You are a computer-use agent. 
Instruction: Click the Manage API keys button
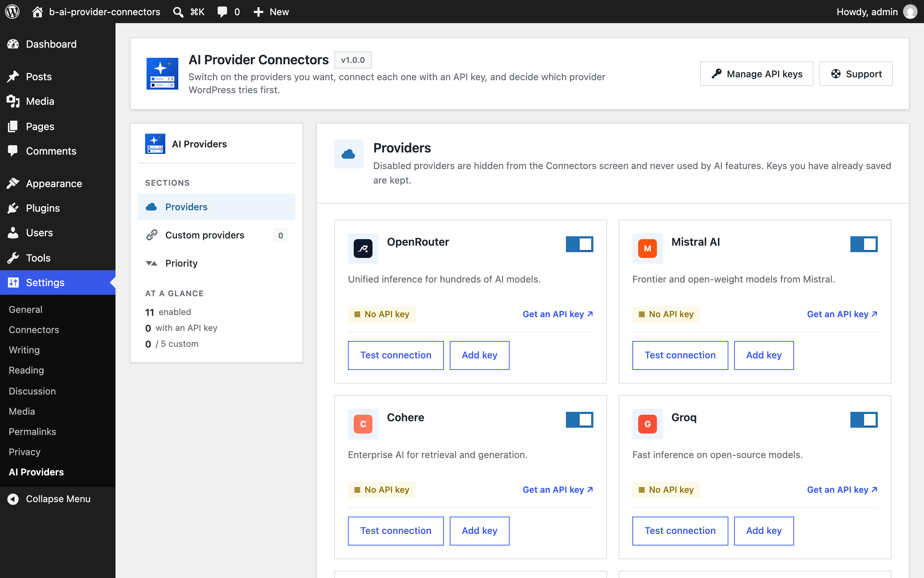point(757,74)
